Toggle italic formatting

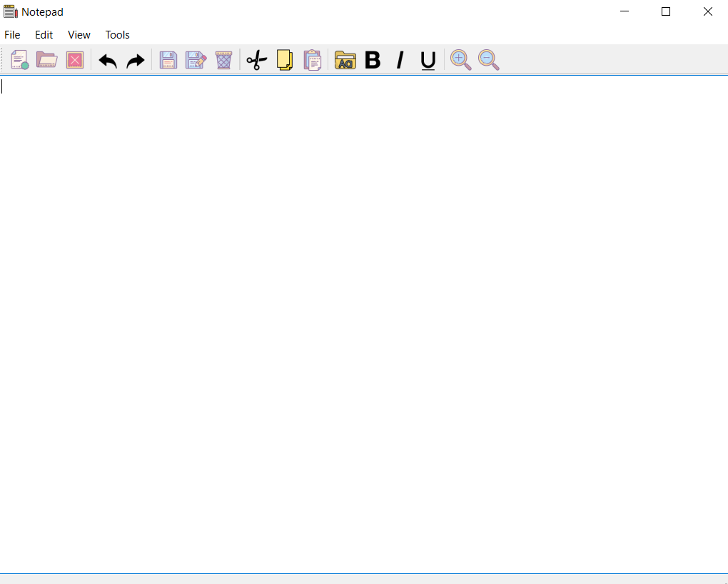click(400, 60)
